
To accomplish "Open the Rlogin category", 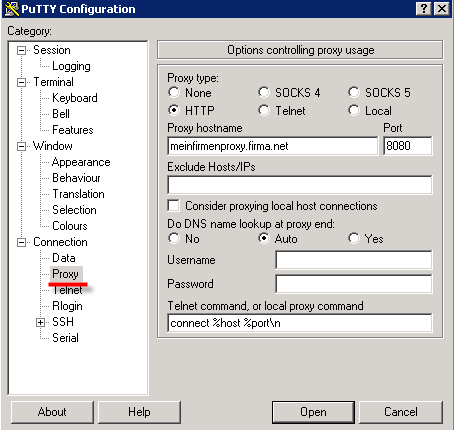I will point(67,306).
